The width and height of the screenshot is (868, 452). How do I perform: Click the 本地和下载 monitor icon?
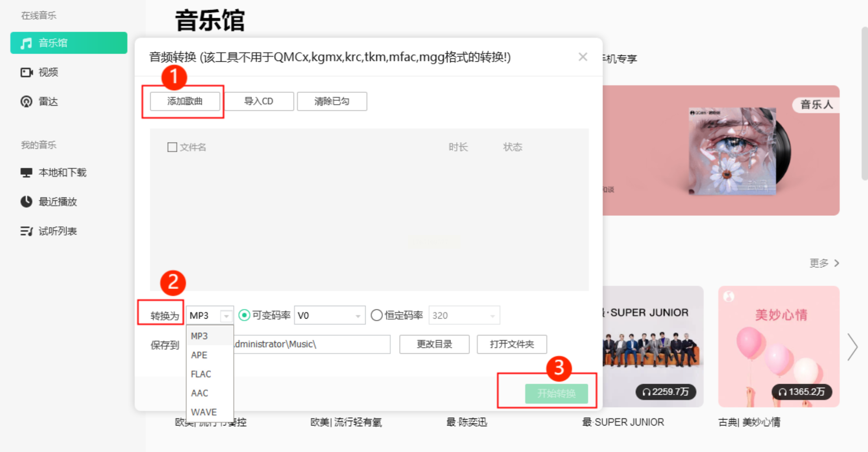pyautogui.click(x=26, y=173)
